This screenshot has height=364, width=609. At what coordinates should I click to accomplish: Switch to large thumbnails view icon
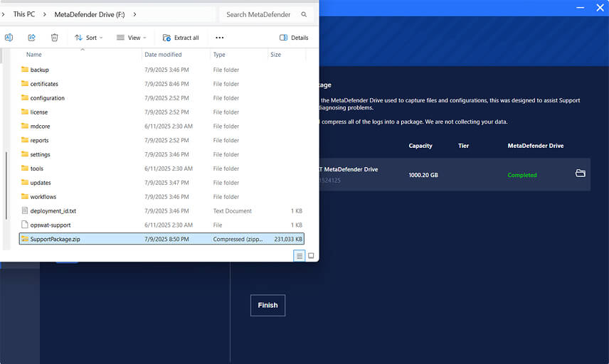click(x=311, y=255)
